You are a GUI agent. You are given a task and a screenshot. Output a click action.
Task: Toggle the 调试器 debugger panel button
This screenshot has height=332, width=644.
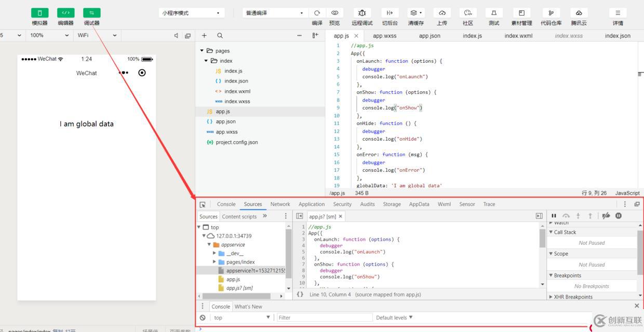coord(91,12)
